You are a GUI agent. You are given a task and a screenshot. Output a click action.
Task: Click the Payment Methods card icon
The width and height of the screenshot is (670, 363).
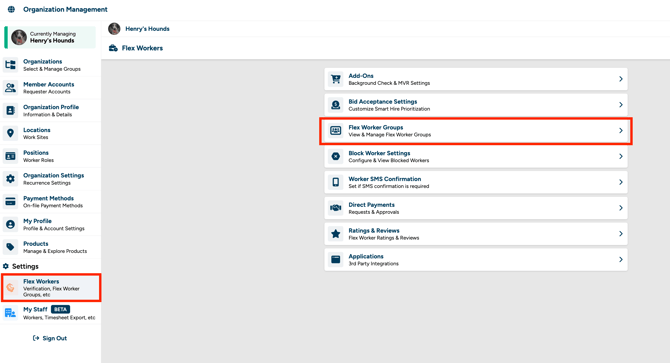[x=10, y=202]
